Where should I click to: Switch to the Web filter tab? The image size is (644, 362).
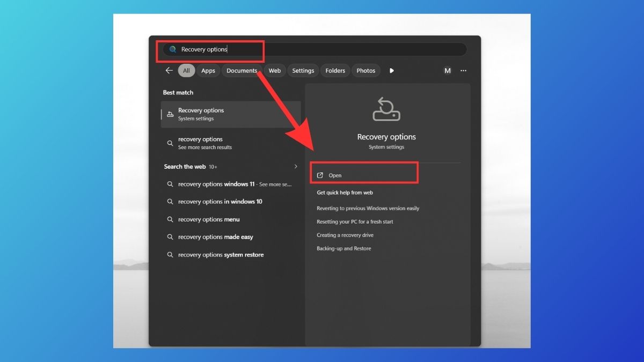click(275, 71)
